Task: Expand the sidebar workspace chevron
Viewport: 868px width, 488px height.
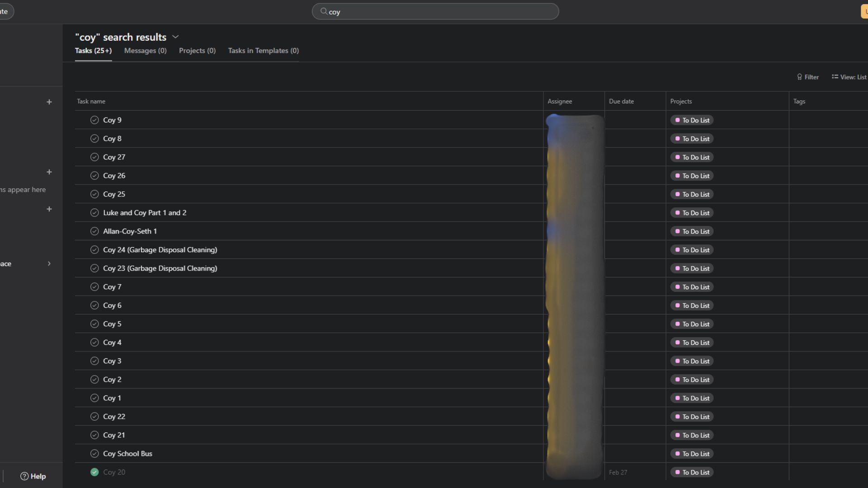Action: tap(49, 264)
